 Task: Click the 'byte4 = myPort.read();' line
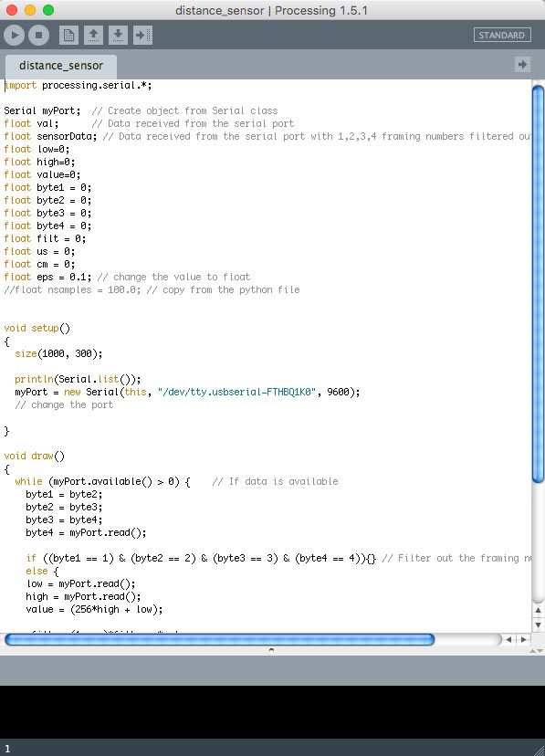click(86, 533)
